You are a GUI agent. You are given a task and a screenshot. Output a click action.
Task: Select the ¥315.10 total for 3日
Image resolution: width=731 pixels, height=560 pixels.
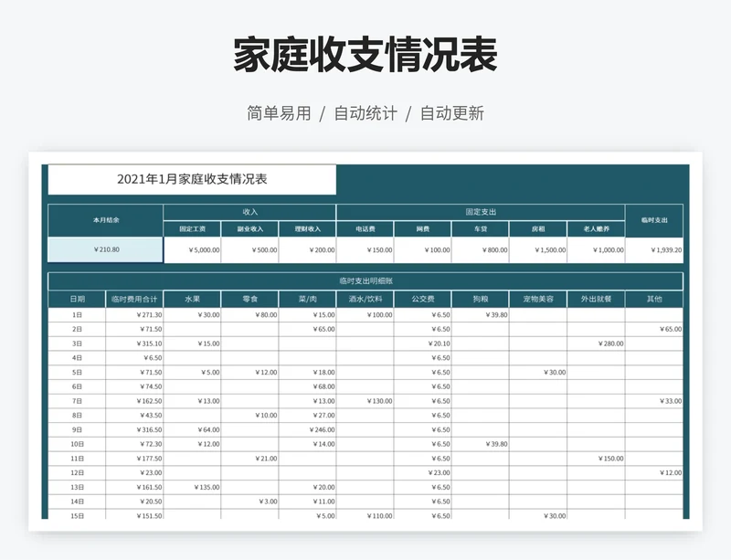tap(134, 343)
